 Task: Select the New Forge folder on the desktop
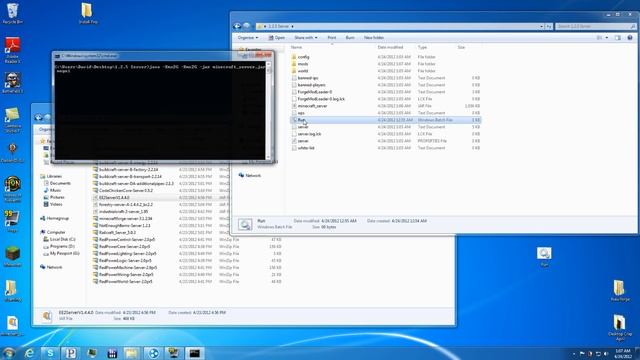620,291
